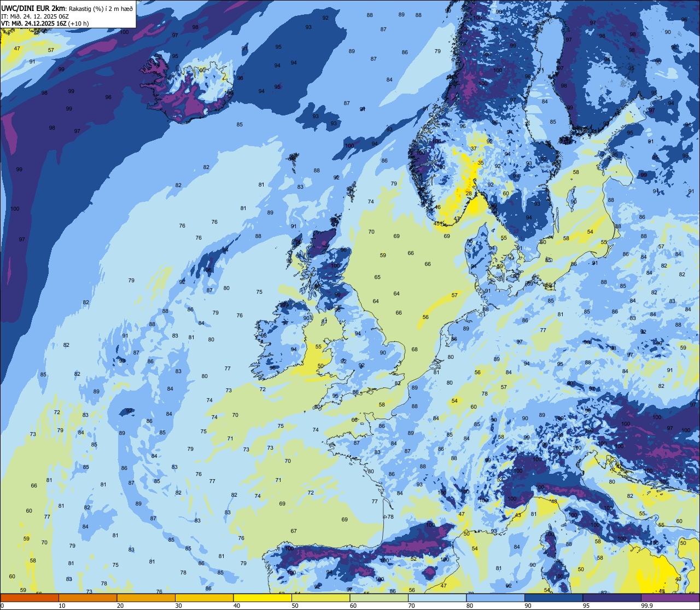Click the humidity value 67 in the Bay of Biscay
This screenshot has height=610, width=700.
click(294, 531)
